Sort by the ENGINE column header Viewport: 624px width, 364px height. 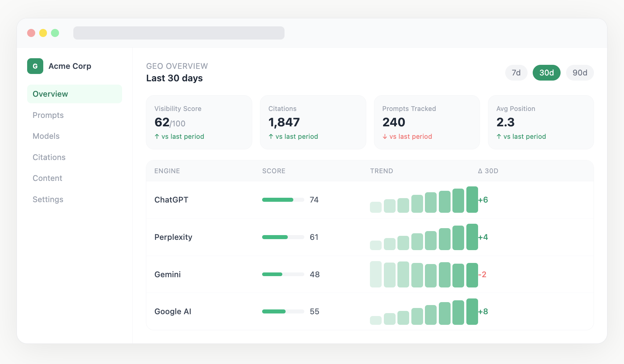(167, 171)
